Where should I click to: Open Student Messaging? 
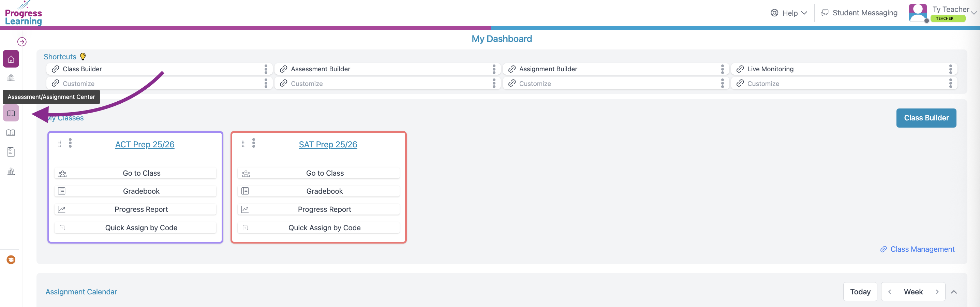pos(859,13)
